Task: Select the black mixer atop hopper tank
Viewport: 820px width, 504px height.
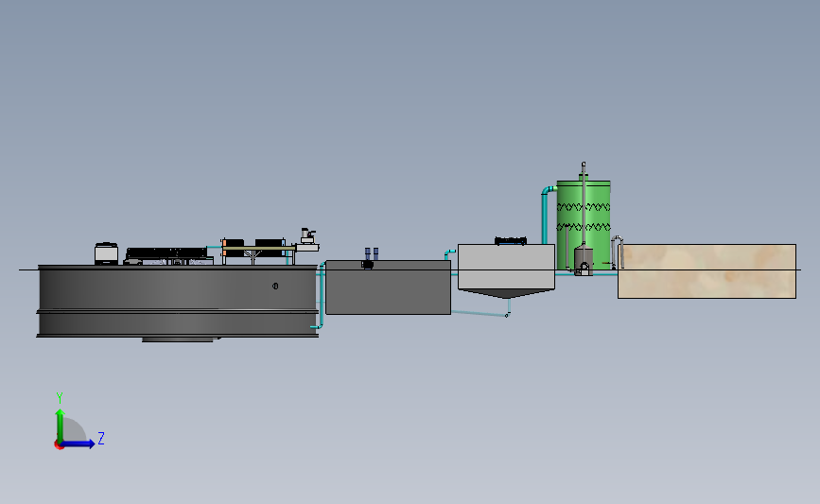Action: click(x=511, y=240)
